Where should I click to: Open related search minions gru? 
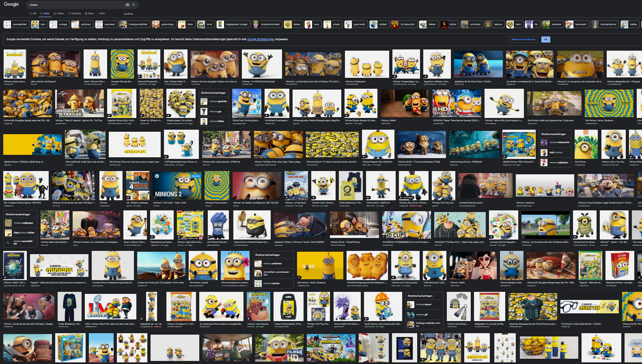click(213, 111)
